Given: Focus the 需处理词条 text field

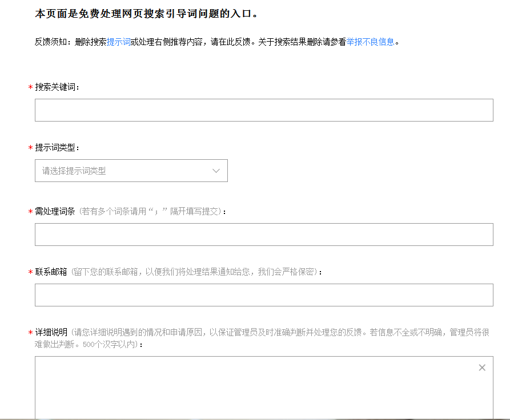Looking at the screenshot, I should [x=263, y=234].
